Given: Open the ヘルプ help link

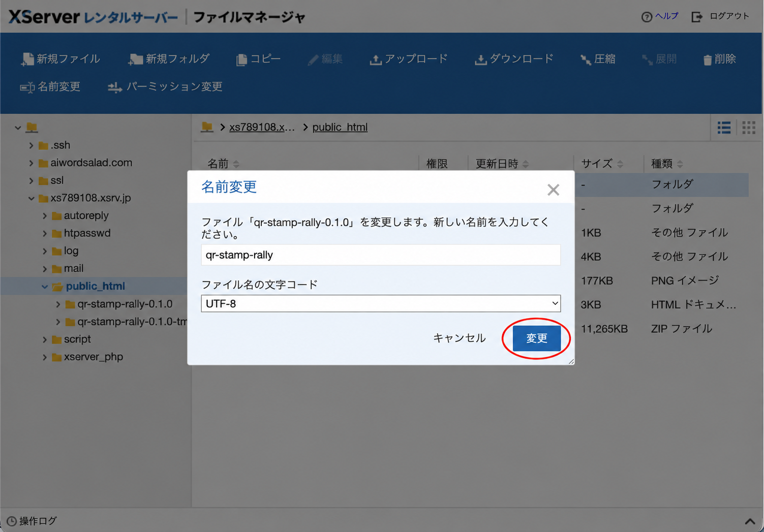Looking at the screenshot, I should (660, 16).
